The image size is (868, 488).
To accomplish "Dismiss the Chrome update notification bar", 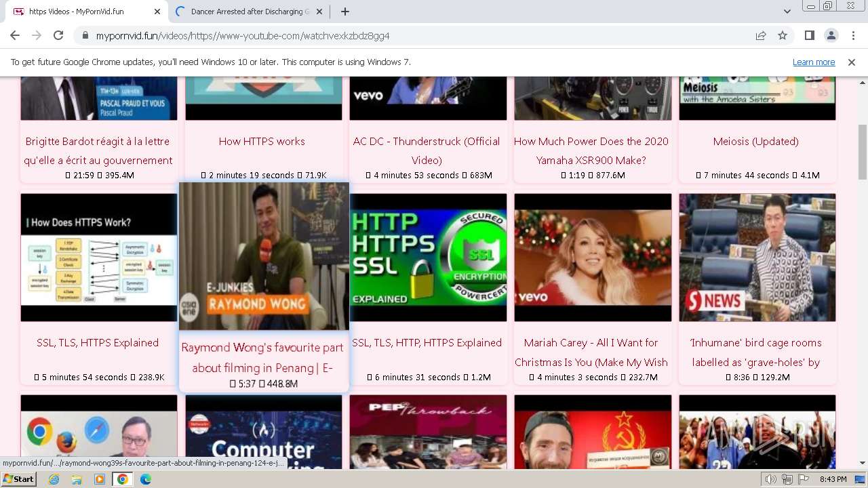I will coord(852,62).
